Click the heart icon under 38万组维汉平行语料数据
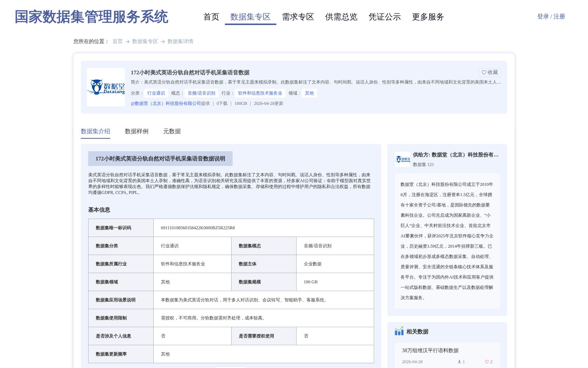The image size is (588, 368). (487, 362)
